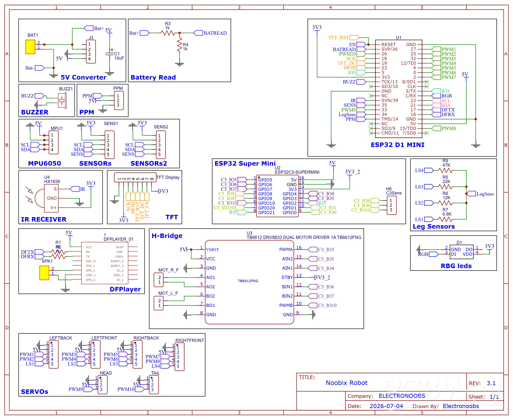Select the "DFPlayer" block title
This screenshot has width=513, height=420.
(x=125, y=289)
